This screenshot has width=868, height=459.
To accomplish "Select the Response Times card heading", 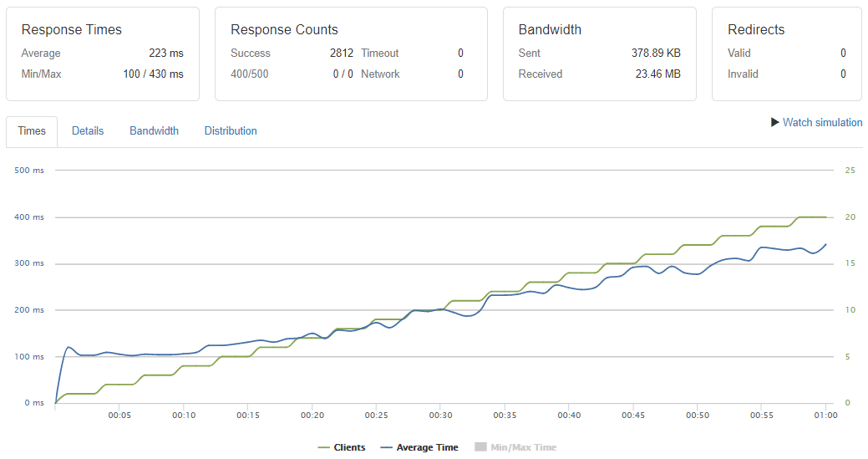I will 72,30.
